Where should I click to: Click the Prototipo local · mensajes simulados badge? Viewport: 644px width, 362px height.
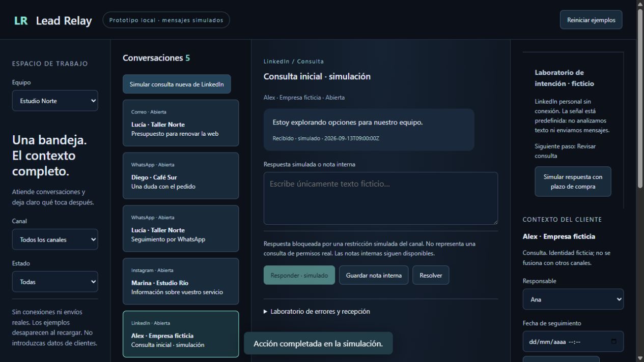(x=166, y=20)
